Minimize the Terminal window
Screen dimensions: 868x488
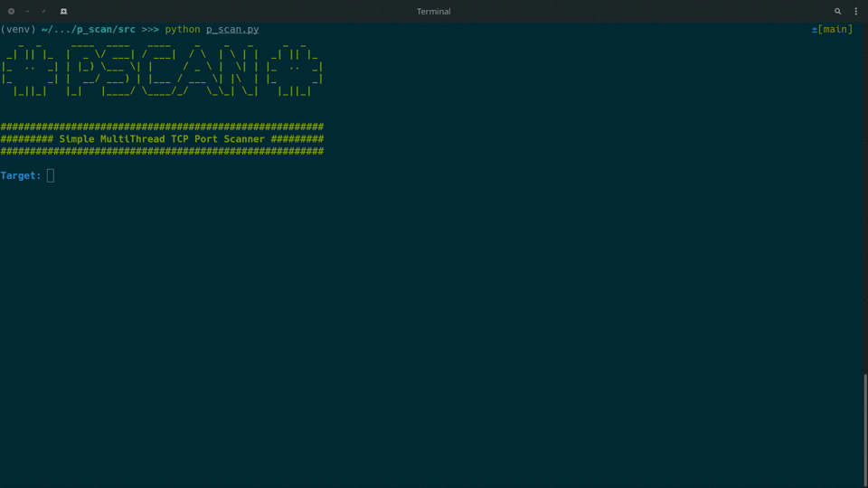coord(27,11)
